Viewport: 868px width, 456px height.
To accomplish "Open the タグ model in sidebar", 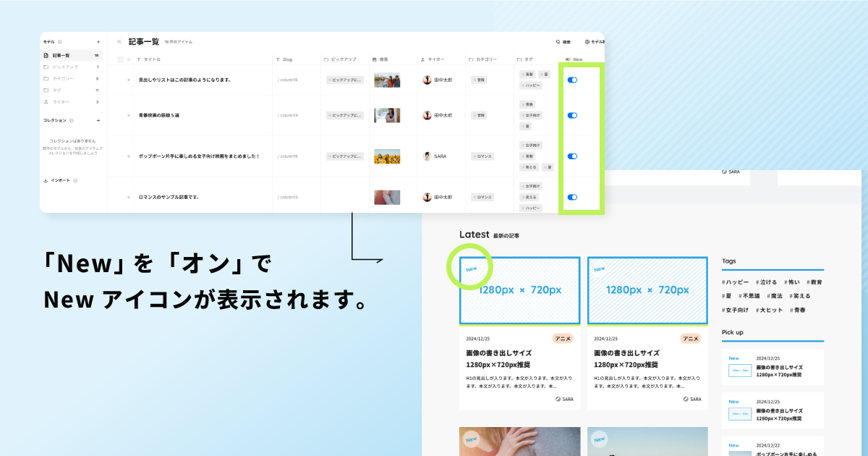I will (72, 90).
